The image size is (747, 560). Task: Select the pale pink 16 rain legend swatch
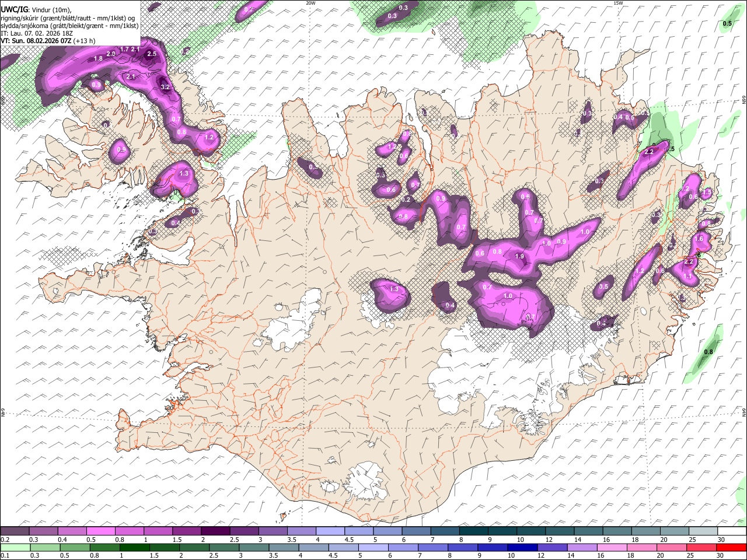pos(612,547)
